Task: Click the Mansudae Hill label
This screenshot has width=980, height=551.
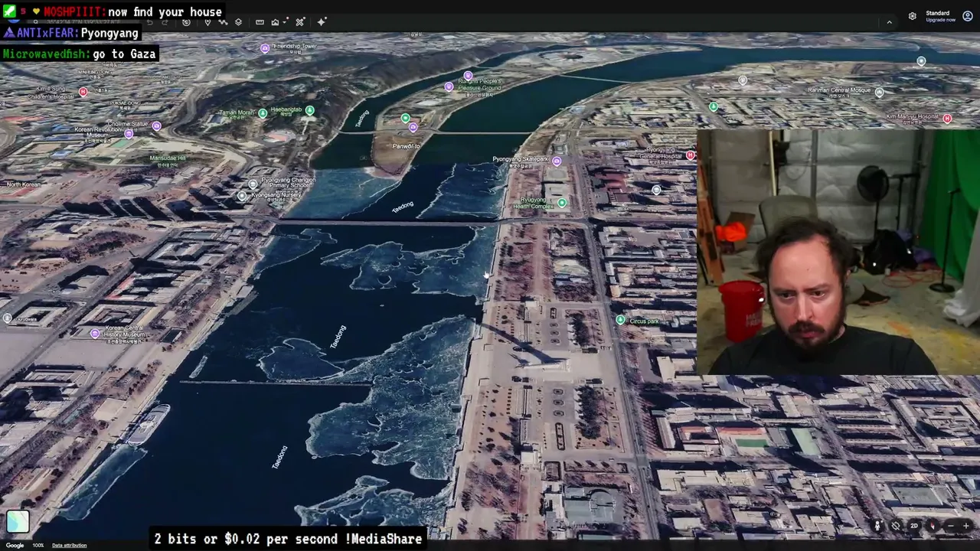Action: (168, 158)
